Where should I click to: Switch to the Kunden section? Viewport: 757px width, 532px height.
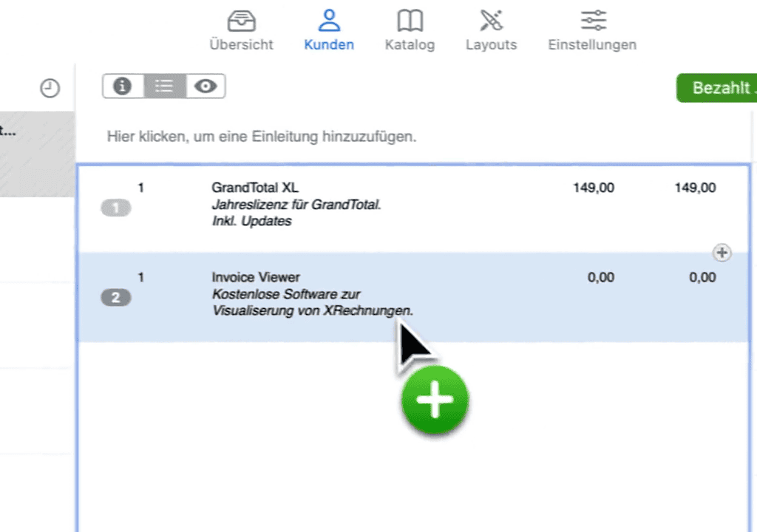329,21
